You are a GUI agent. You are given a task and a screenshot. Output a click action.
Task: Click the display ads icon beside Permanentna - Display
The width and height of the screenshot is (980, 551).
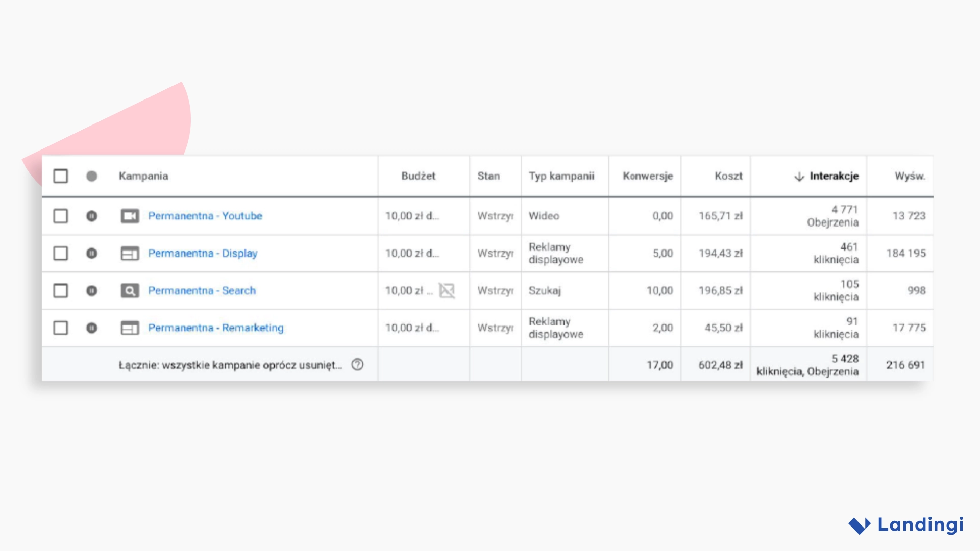coord(130,254)
